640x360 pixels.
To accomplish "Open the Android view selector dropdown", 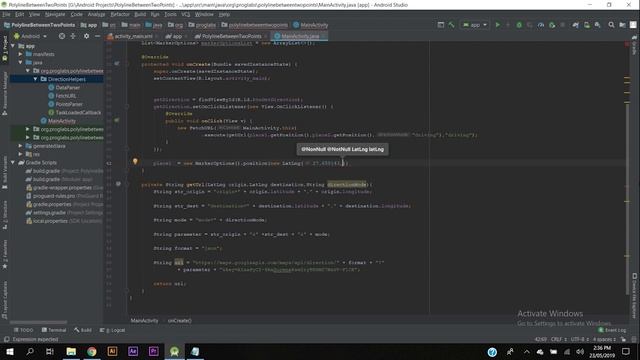I will click(31, 36).
